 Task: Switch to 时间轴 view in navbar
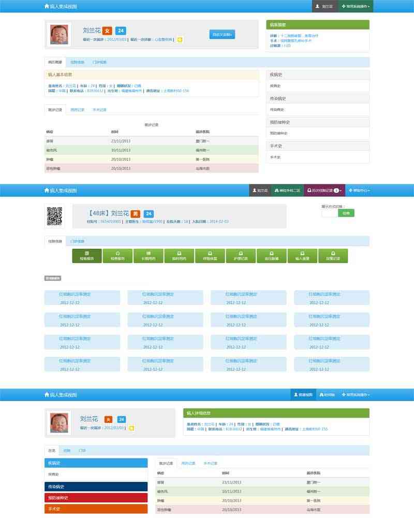tap(327, 395)
